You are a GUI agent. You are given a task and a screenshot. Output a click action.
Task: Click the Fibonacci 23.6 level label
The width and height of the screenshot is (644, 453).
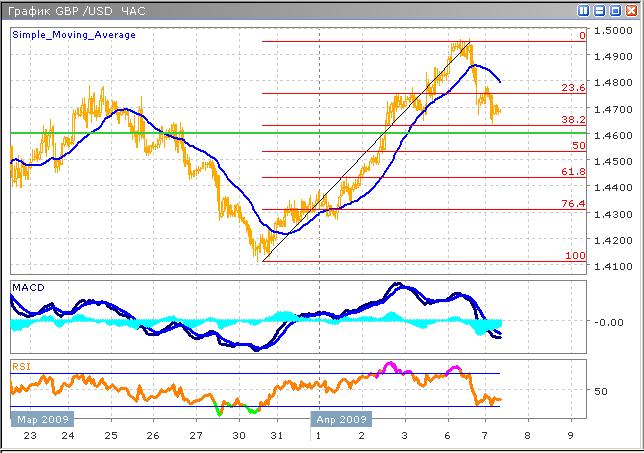573,88
